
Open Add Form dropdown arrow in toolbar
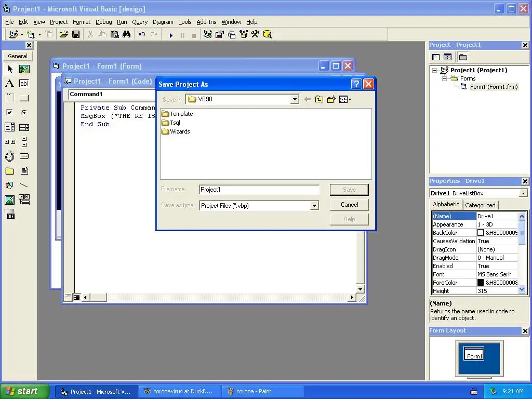[39, 34]
